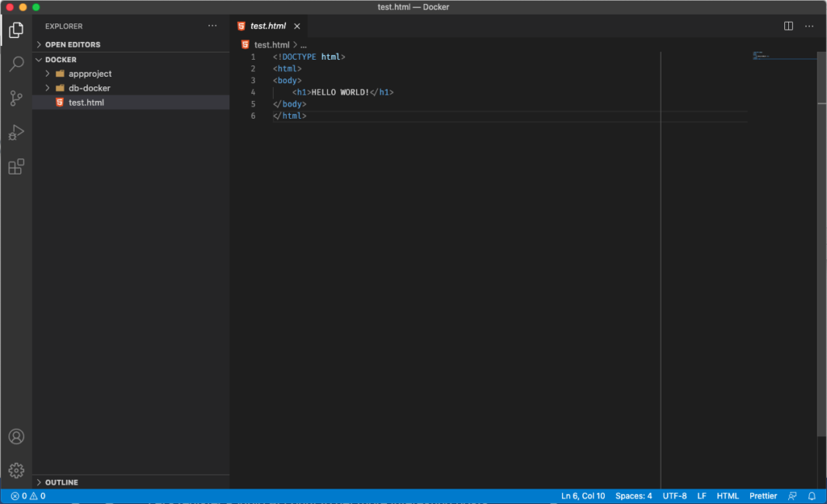Viewport: 827px width, 504px height.
Task: Open the Extensions view
Action: pyautogui.click(x=16, y=167)
